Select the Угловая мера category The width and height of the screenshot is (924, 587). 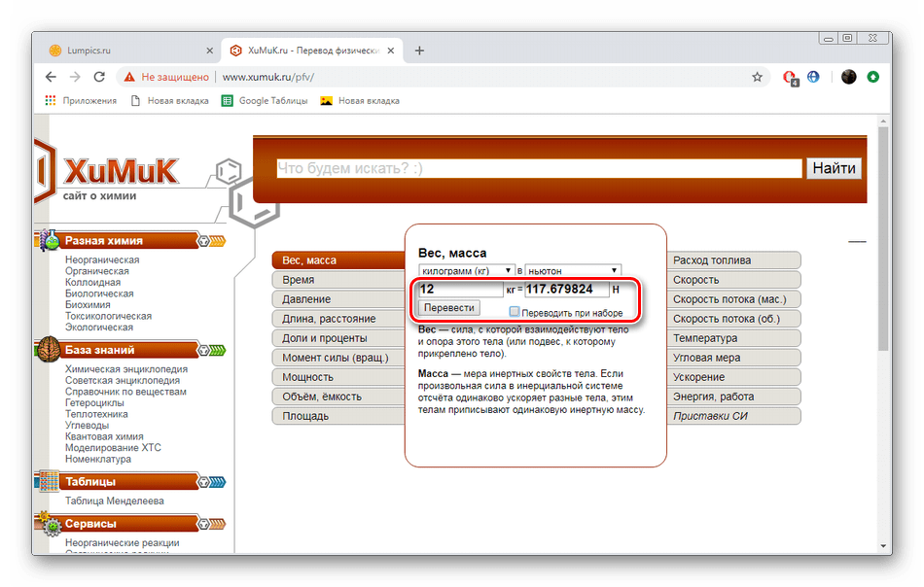pyautogui.click(x=733, y=358)
